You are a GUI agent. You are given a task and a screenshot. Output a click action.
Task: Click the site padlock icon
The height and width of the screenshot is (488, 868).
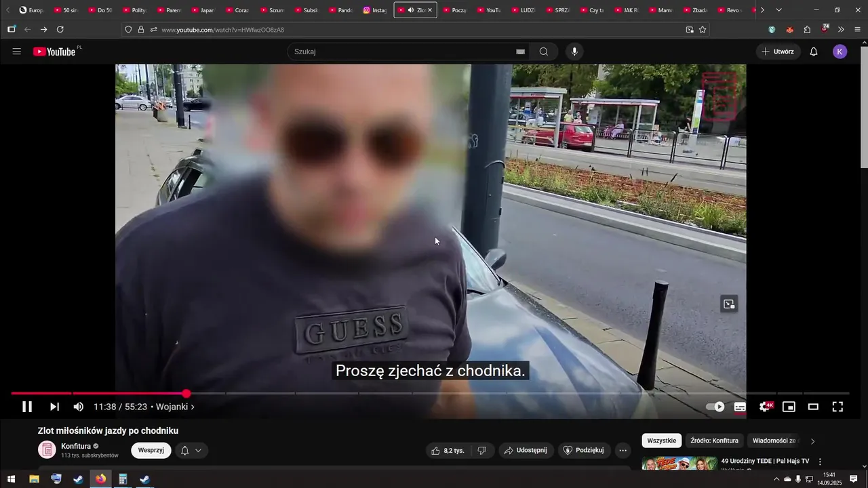[141, 30]
